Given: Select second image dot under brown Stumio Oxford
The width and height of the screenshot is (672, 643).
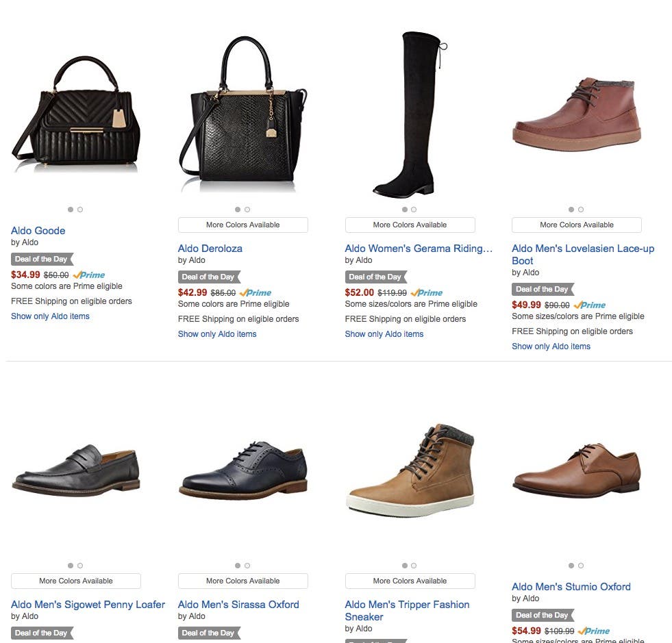Looking at the screenshot, I should point(581,566).
